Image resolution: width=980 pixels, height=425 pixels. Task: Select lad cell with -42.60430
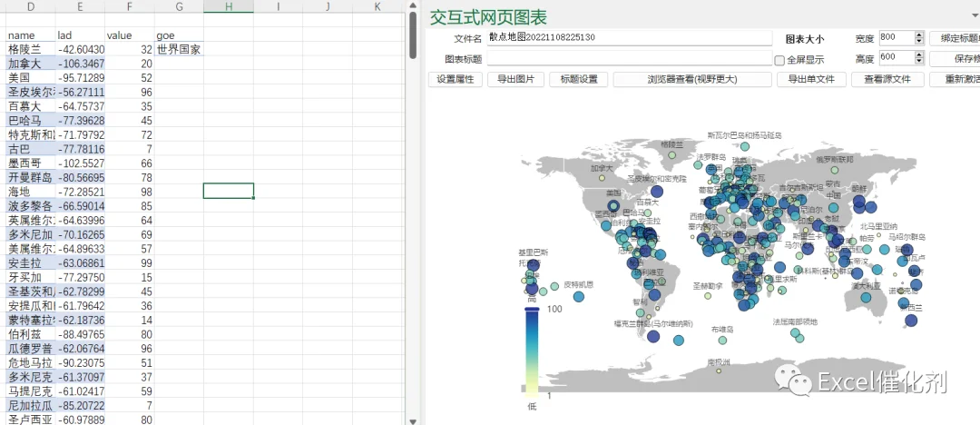click(x=80, y=49)
